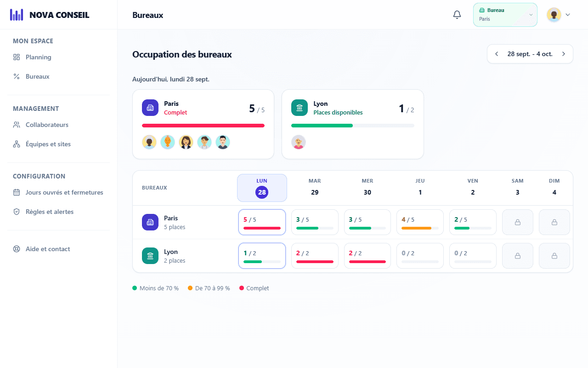Click Lyon locked Sunday cell
This screenshot has height=368, width=588.
coord(554,256)
